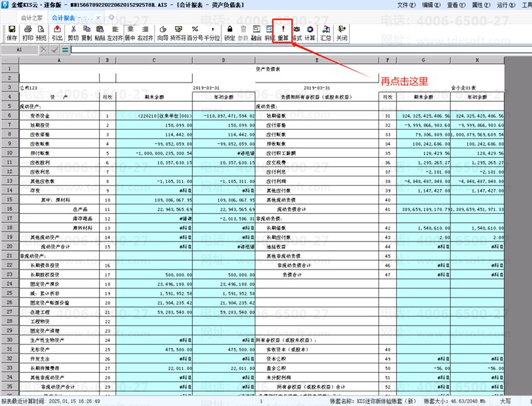Screen dimensions: 532x406
Task: Click the 公司123 cell in row 3
Action: tap(29, 88)
